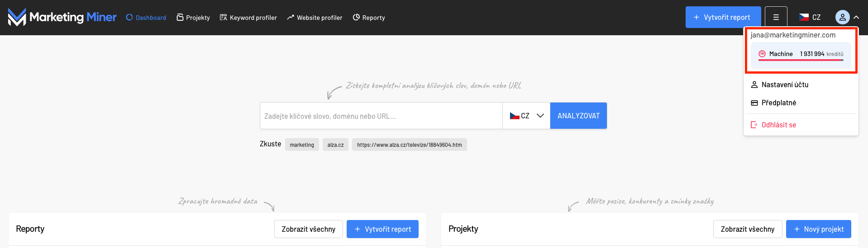Select Nastavení účtu from account menu

[x=785, y=84]
